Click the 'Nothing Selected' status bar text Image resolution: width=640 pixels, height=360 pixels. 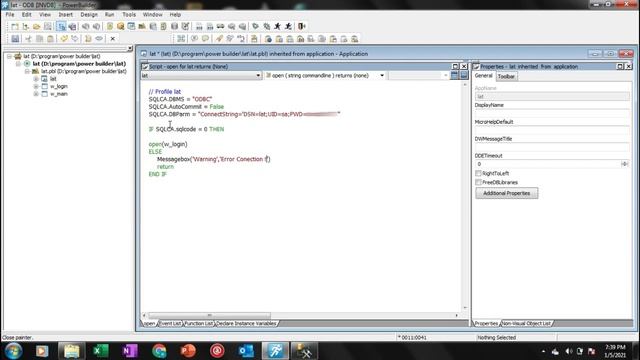pyautogui.click(x=496, y=338)
